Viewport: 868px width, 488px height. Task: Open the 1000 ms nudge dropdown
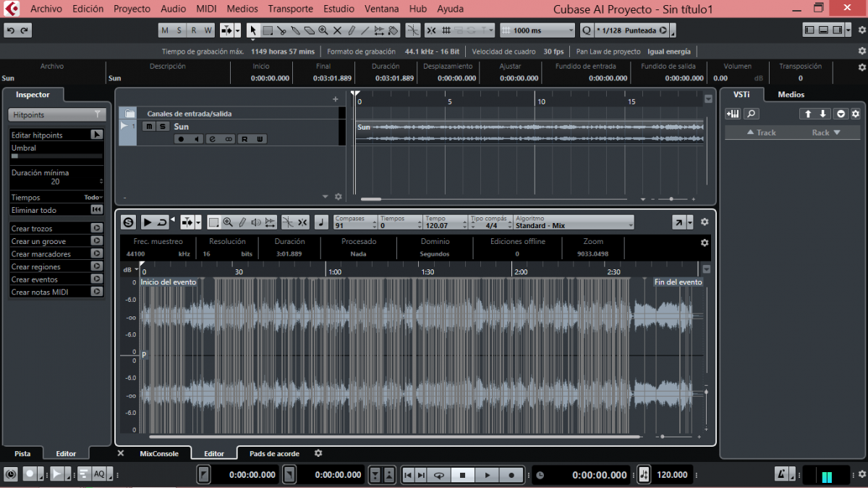542,30
